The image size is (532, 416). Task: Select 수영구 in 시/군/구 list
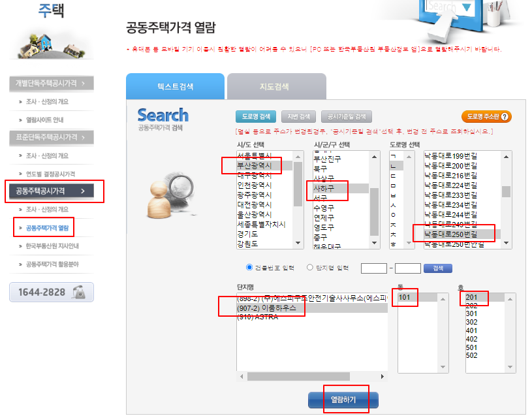[x=341, y=208]
